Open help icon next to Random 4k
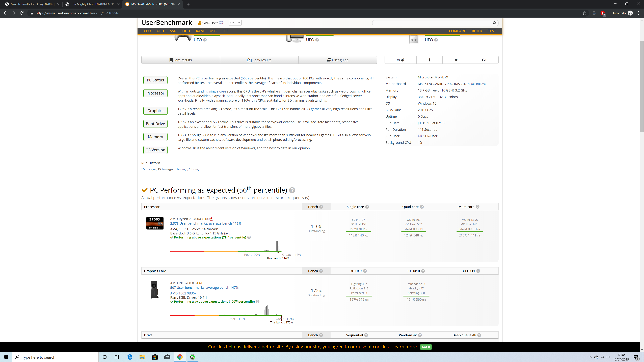Image resolution: width=644 pixels, height=362 pixels. click(x=420, y=335)
